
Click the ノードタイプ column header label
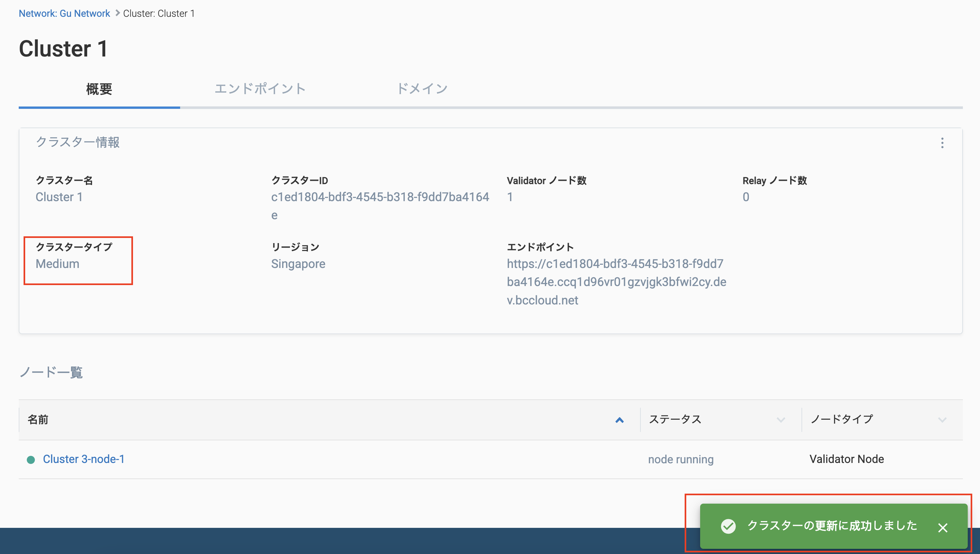[842, 419]
